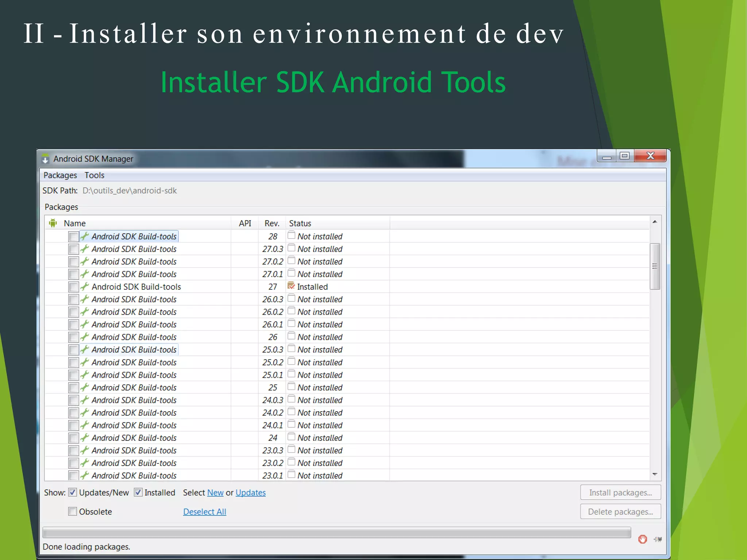Click the Not installed status icon for rev 24
Image resolution: width=747 pixels, height=560 pixels.
point(291,436)
